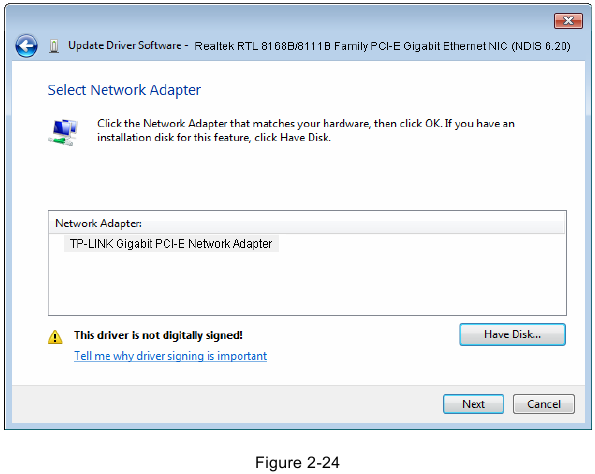Go back using the blue arrow button

tap(26, 46)
